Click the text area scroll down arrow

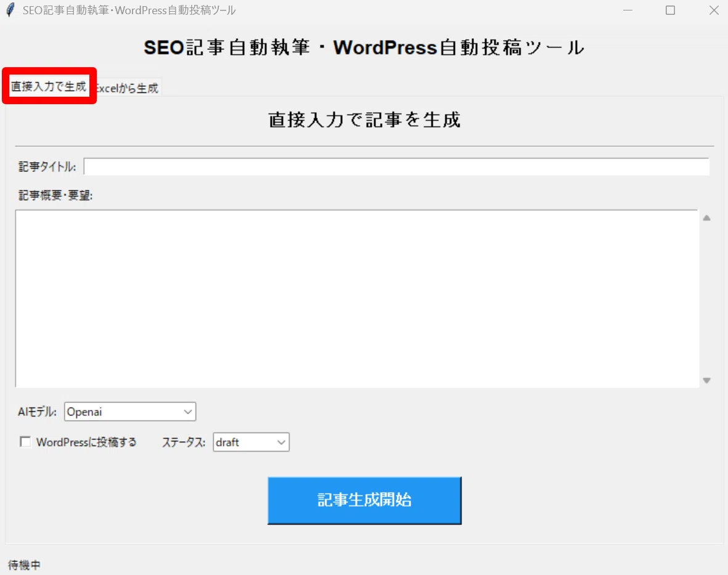(706, 380)
